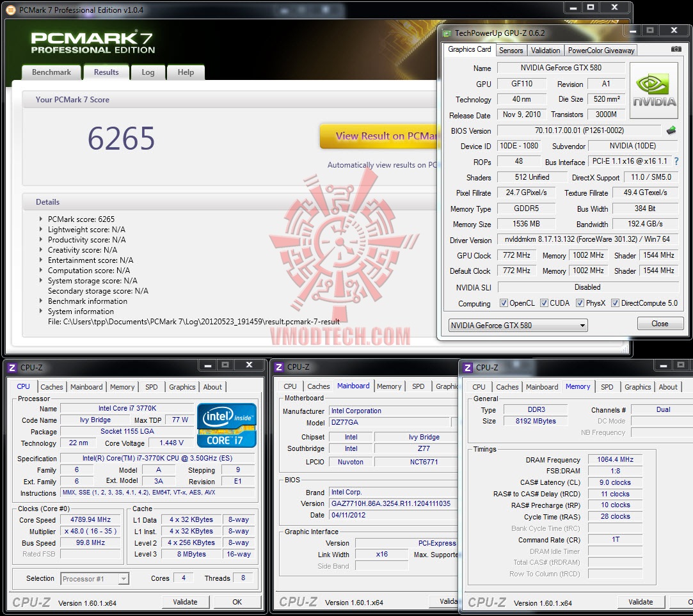Open the NVIDIA GeForce GTX 580 GPU dropdown
The height and width of the screenshot is (616, 693).
pyautogui.click(x=518, y=326)
